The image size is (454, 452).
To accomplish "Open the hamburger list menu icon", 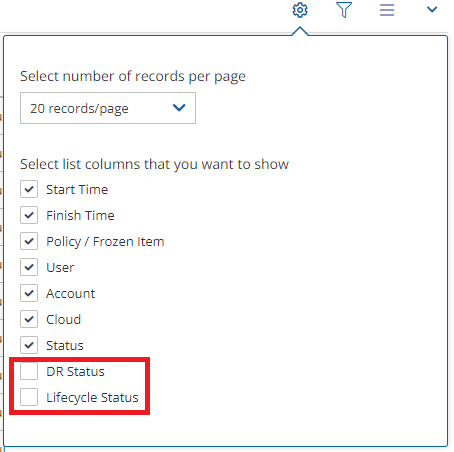I will (387, 10).
